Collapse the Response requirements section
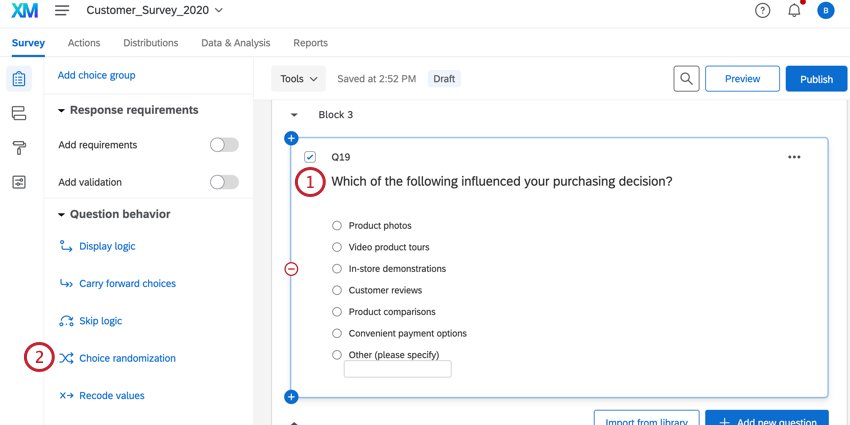Screen dimensions: 850x425 click(x=62, y=111)
